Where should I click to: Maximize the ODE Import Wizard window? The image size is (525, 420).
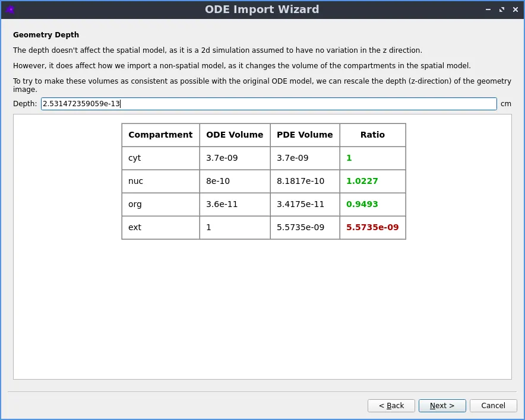[x=502, y=9]
